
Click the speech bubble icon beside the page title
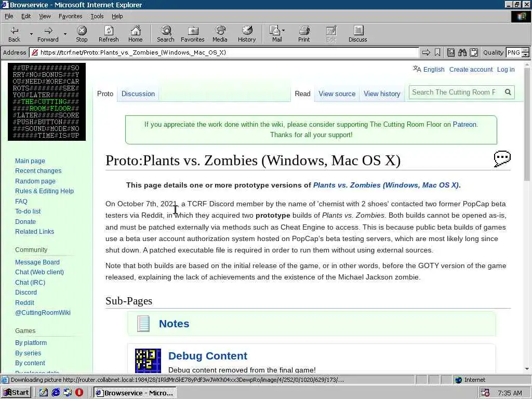[x=502, y=159]
